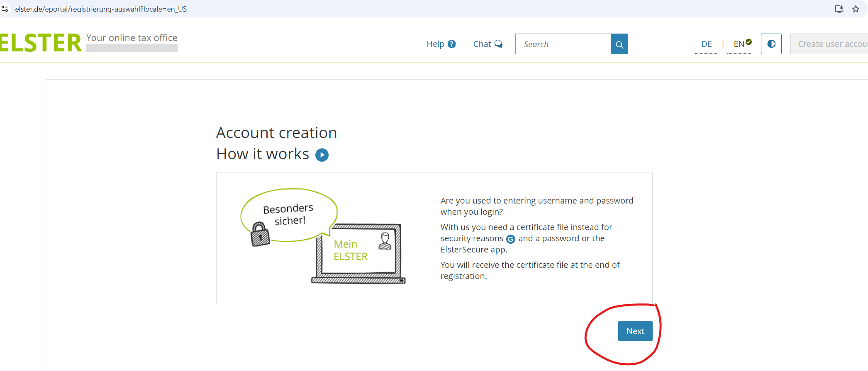Image resolution: width=868 pixels, height=371 pixels.
Task: Click the ELSTER logo
Action: coord(41,43)
